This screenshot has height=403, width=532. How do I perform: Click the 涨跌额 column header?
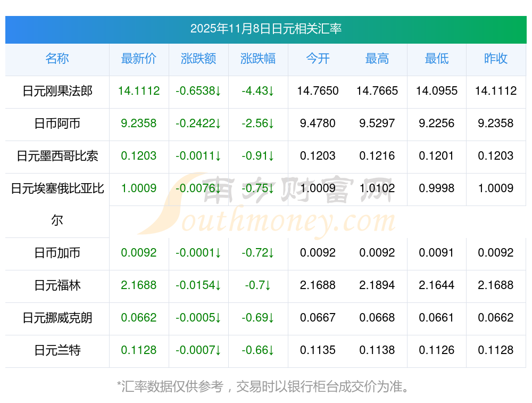tap(198, 59)
